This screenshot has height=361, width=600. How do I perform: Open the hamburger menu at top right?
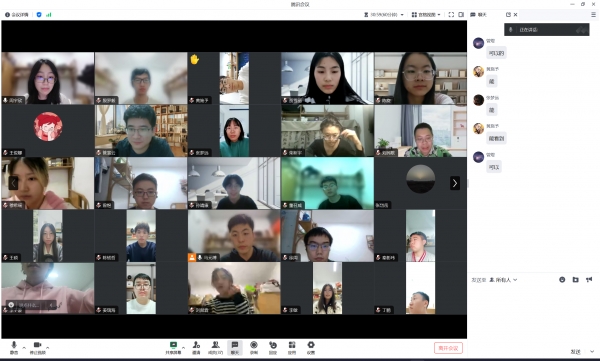593,15
